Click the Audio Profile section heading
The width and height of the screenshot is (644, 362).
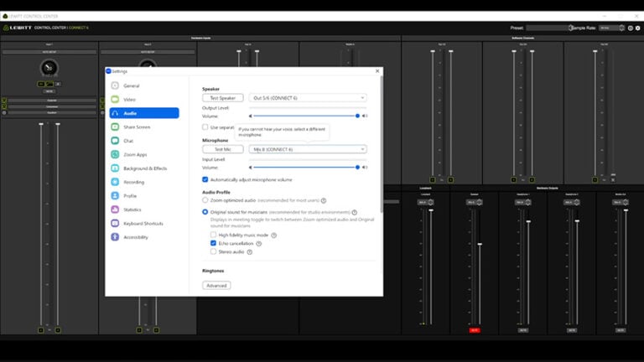click(x=216, y=192)
